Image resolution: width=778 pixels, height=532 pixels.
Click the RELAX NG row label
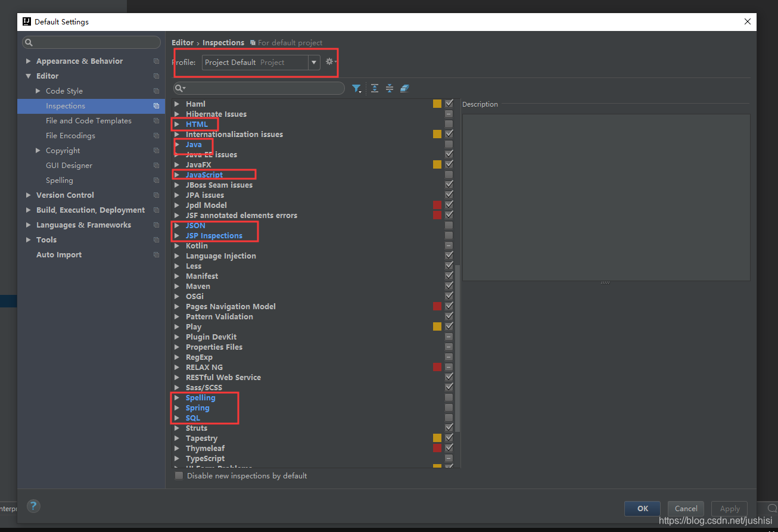(204, 367)
